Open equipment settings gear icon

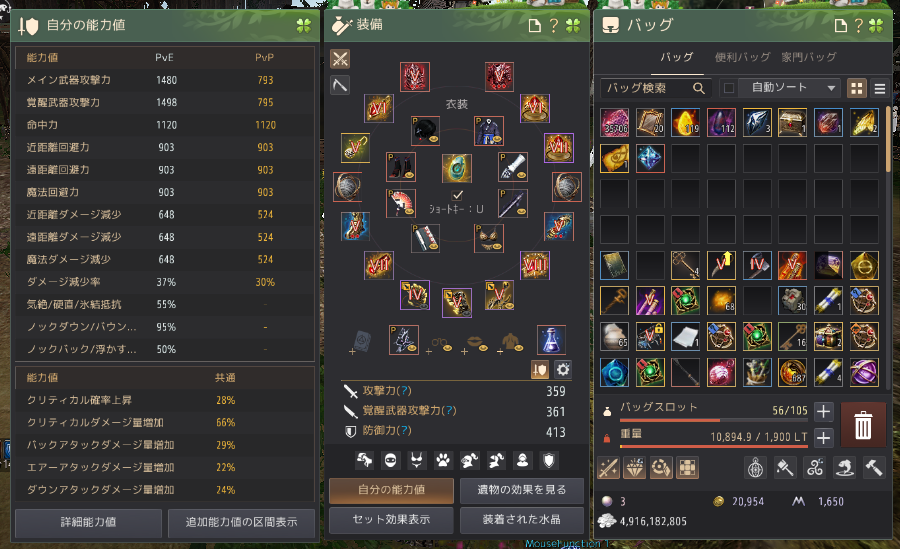click(563, 370)
